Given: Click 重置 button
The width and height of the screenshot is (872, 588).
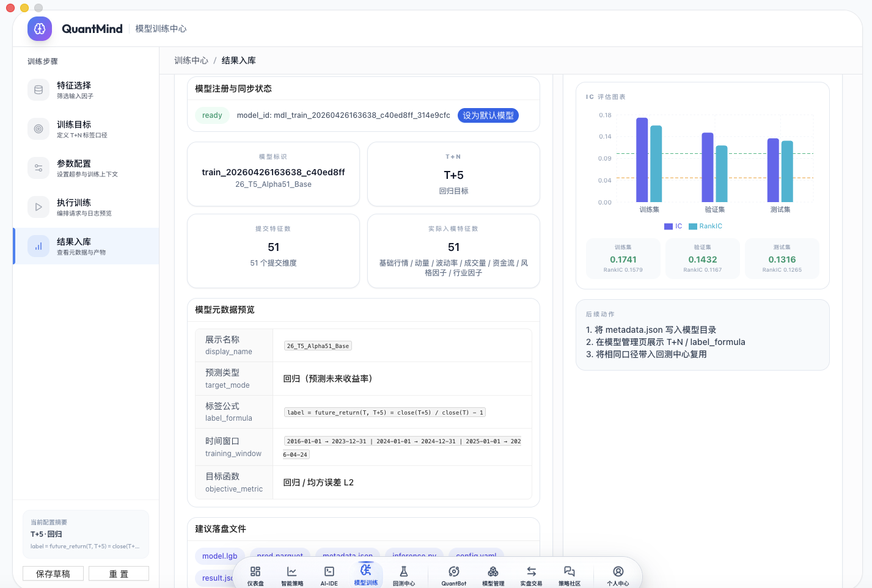Looking at the screenshot, I should tap(119, 574).
